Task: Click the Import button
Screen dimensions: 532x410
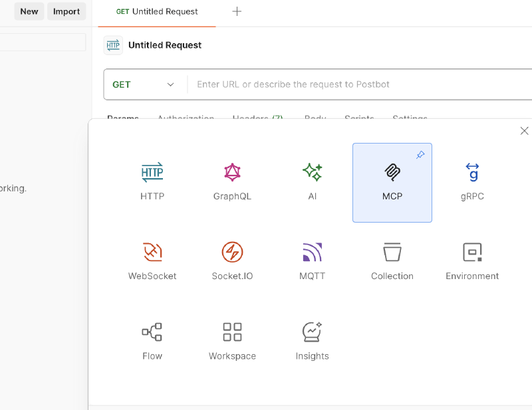Action: 66,11
